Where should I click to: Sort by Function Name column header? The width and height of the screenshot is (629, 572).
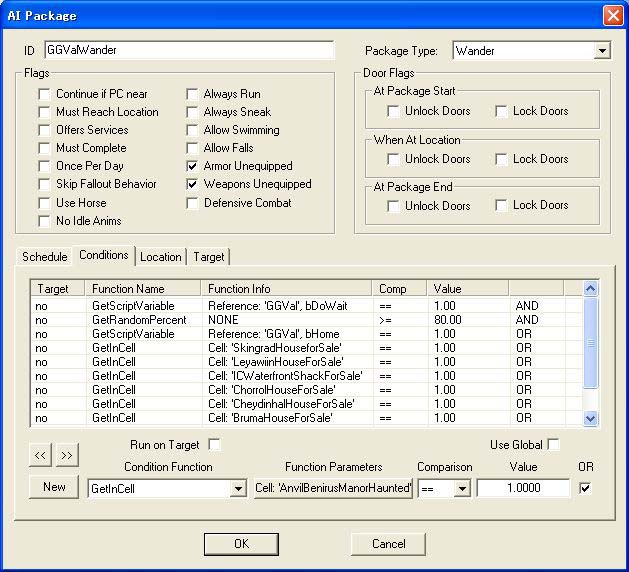click(142, 289)
